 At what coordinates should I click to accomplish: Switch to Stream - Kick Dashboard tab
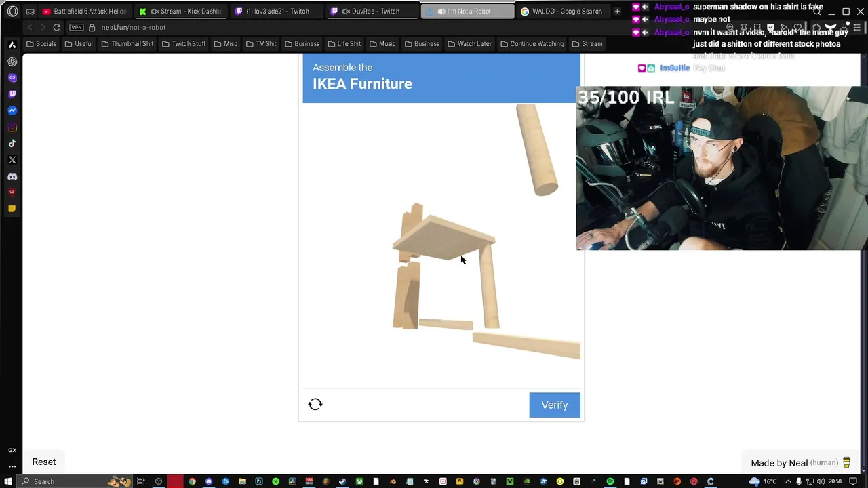click(x=181, y=11)
